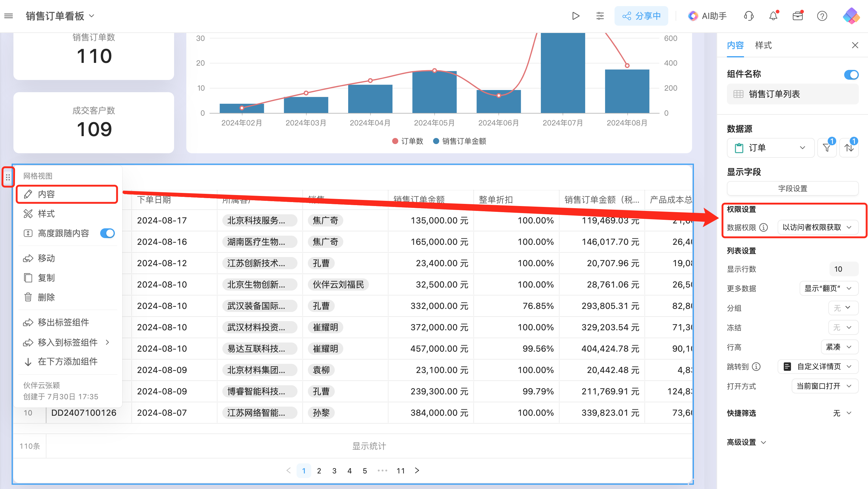Open the 快捷筛选 dropdown
Screen dimensions: 868x489
point(843,413)
